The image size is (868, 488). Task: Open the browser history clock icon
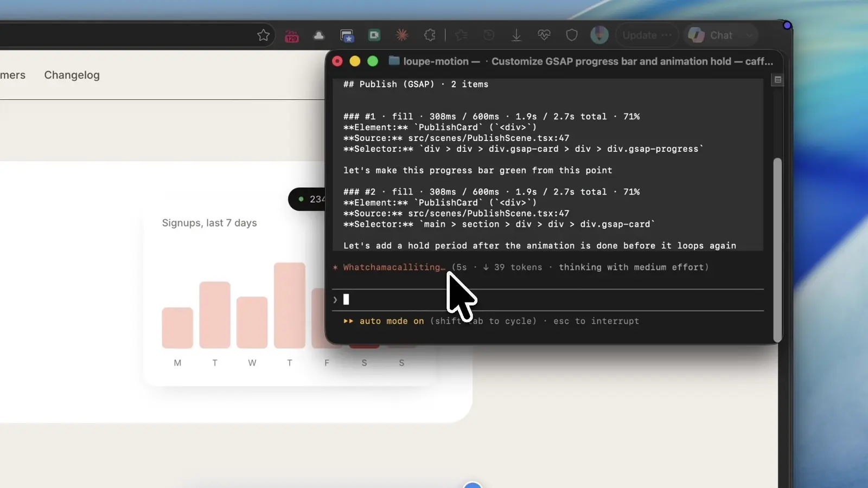click(489, 35)
